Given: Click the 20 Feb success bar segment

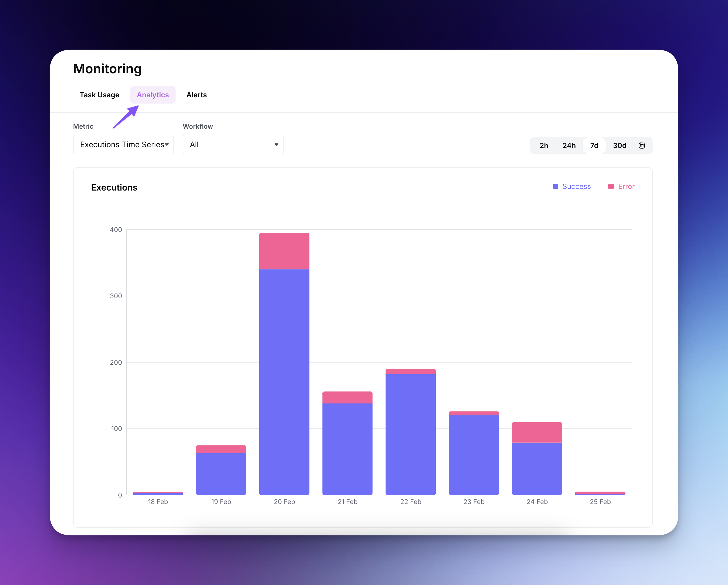Looking at the screenshot, I should [284, 381].
